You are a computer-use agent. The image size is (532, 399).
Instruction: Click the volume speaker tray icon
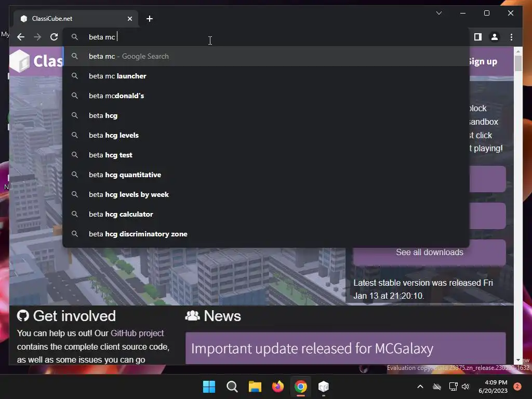pos(465,387)
